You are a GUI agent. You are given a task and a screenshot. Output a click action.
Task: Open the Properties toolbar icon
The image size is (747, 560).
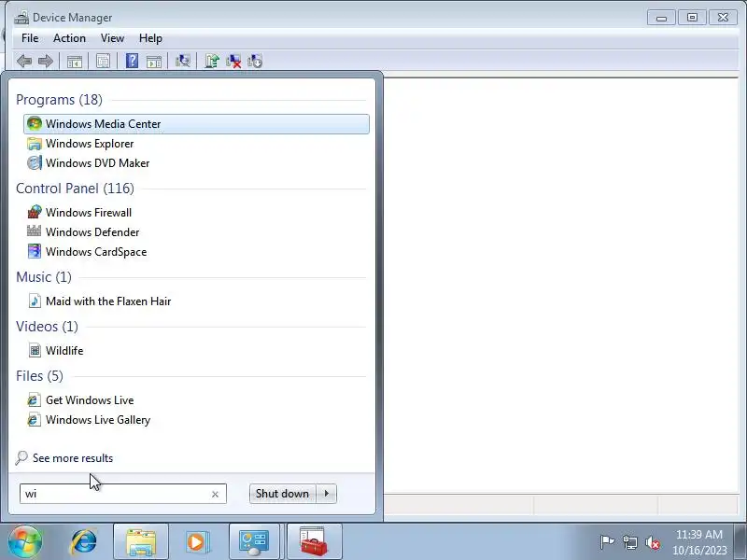point(103,61)
